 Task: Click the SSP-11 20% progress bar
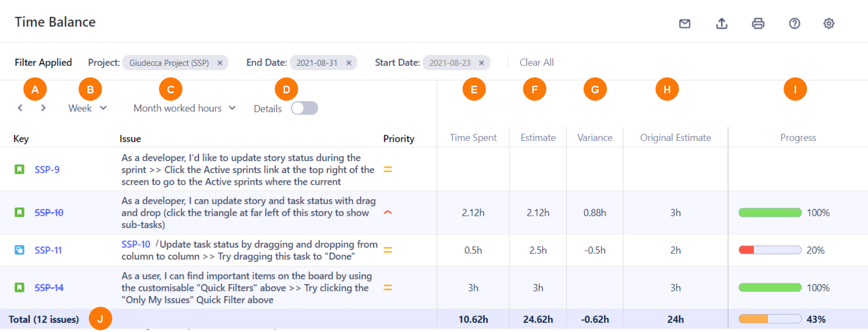769,250
